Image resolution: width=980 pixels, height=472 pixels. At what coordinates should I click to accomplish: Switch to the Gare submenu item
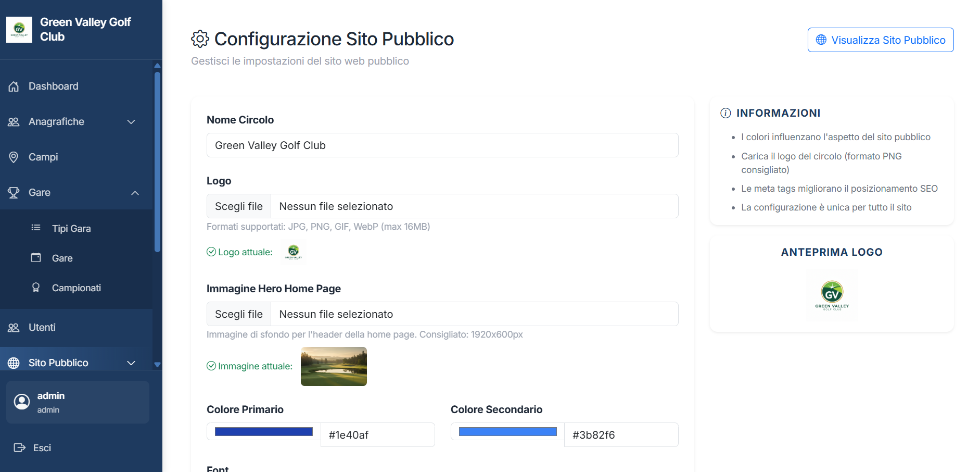(62, 258)
